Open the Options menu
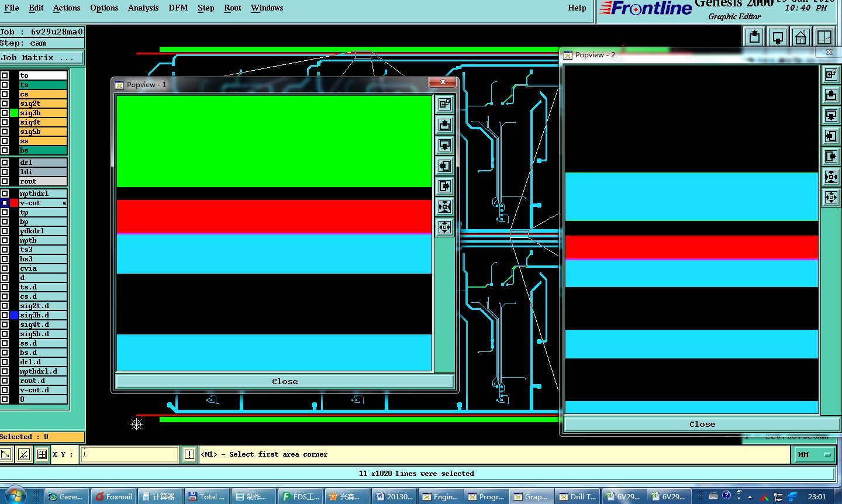 click(104, 8)
